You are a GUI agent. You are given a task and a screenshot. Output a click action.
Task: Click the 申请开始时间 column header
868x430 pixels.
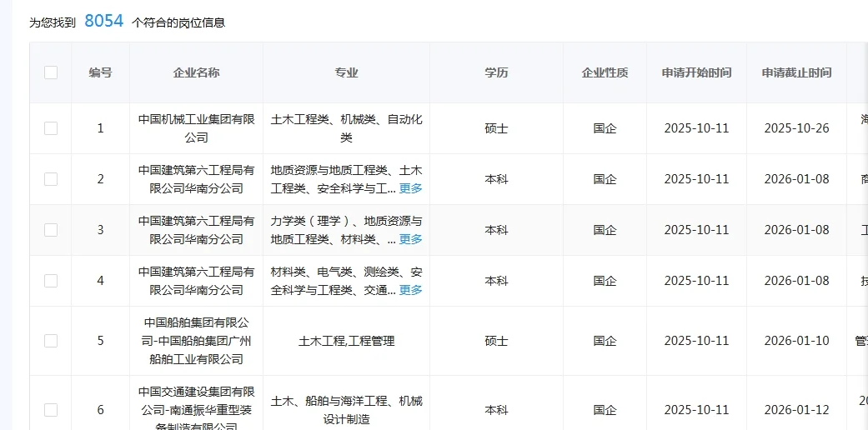(x=696, y=72)
